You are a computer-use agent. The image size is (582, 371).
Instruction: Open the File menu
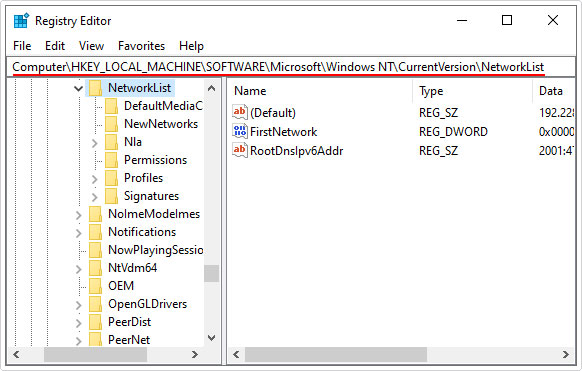(x=22, y=46)
